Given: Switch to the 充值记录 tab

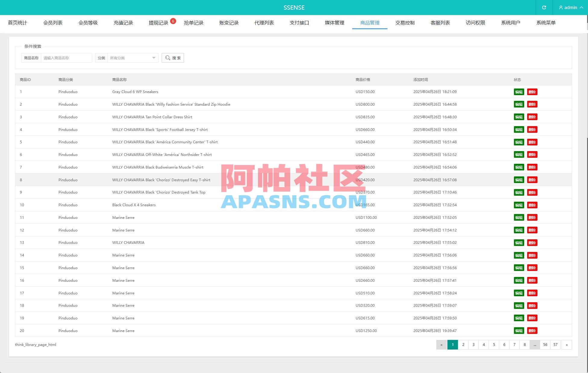Looking at the screenshot, I should 123,22.
